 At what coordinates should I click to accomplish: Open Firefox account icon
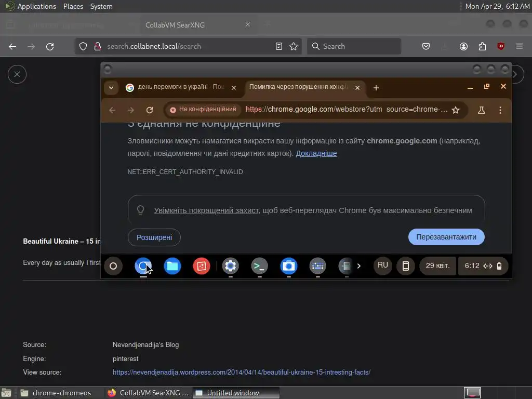[x=463, y=46]
